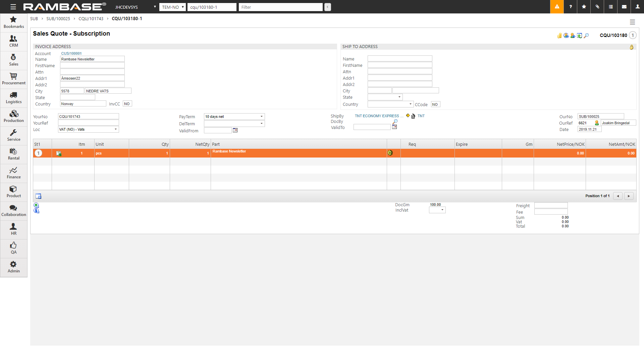Open the CUS/100001 account link
Image resolution: width=644 pixels, height=355 pixels.
71,53
